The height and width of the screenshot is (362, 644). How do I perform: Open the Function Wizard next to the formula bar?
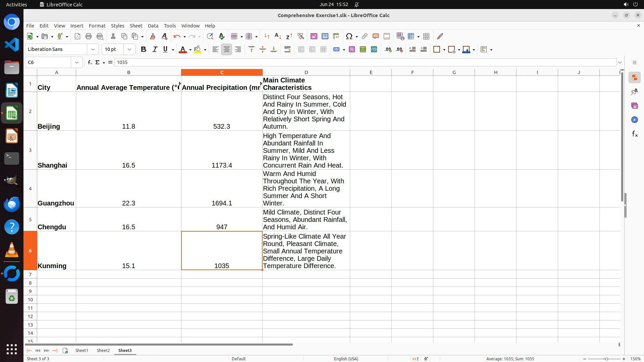[90, 62]
